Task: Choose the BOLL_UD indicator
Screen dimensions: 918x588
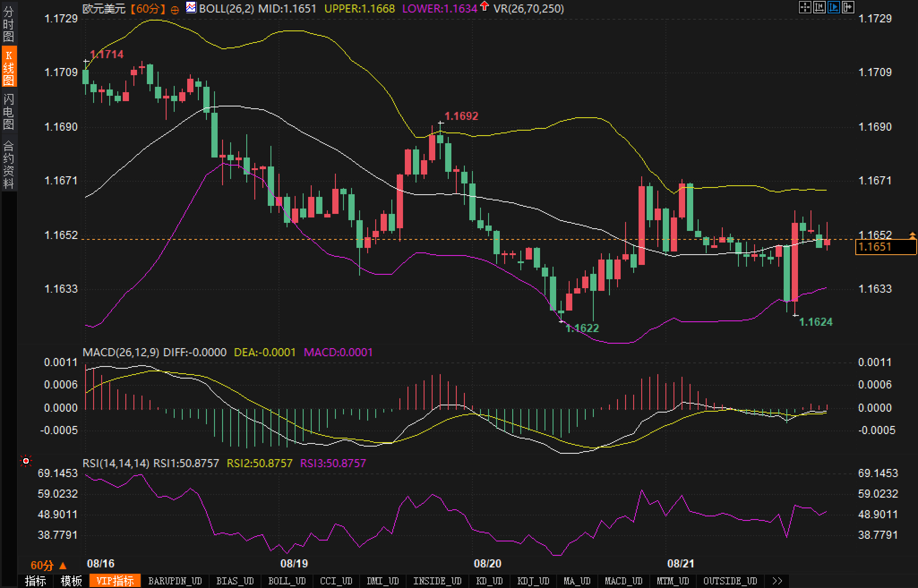Action: 287,581
